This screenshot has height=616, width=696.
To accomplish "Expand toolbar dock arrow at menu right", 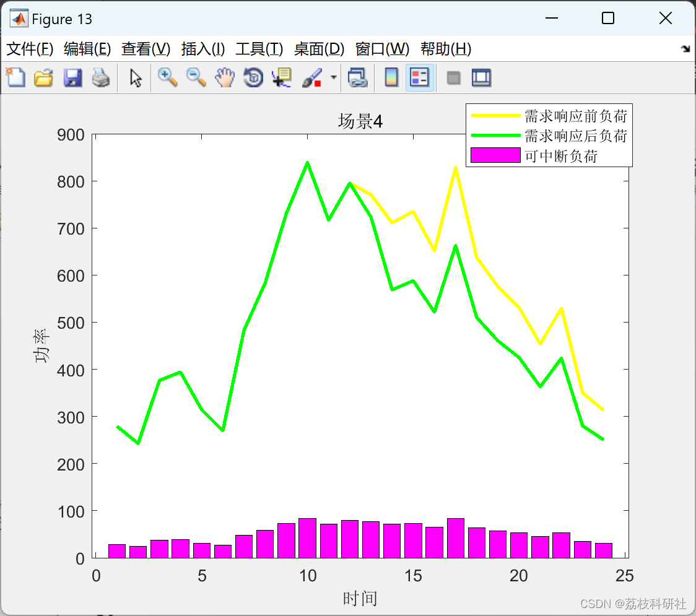I will (686, 49).
